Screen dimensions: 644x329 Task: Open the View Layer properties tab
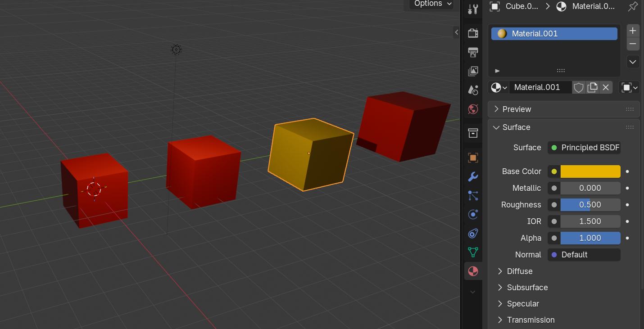click(472, 71)
